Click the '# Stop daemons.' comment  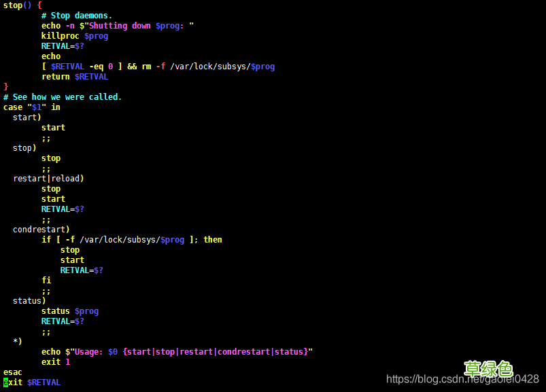point(77,16)
